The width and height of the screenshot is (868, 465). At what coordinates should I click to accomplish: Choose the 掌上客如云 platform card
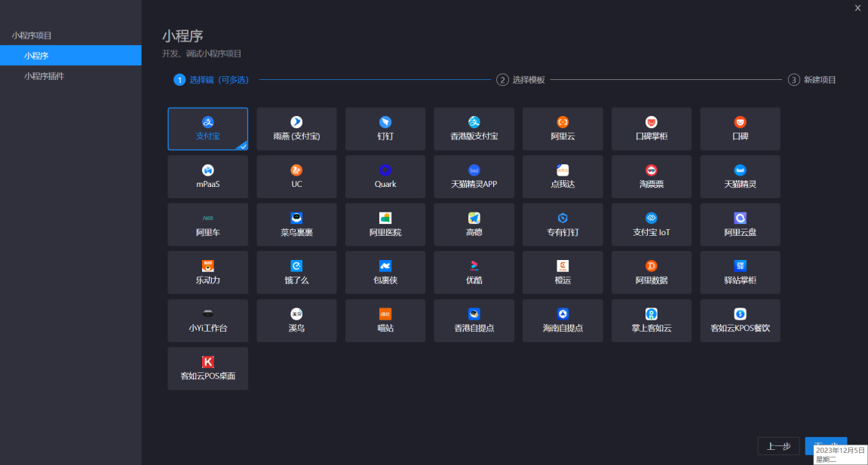652,321
